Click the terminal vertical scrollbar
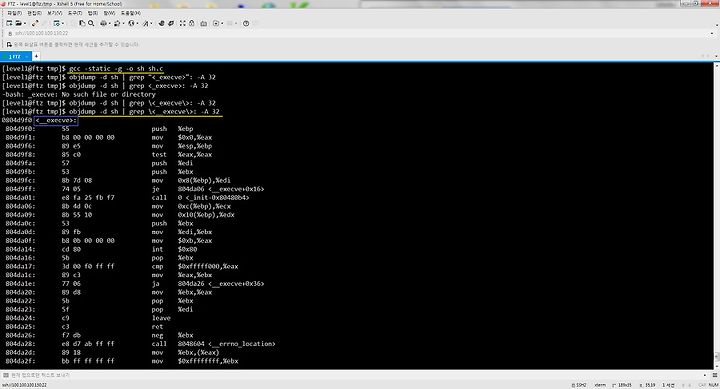This screenshot has width=720, height=389. click(x=717, y=215)
